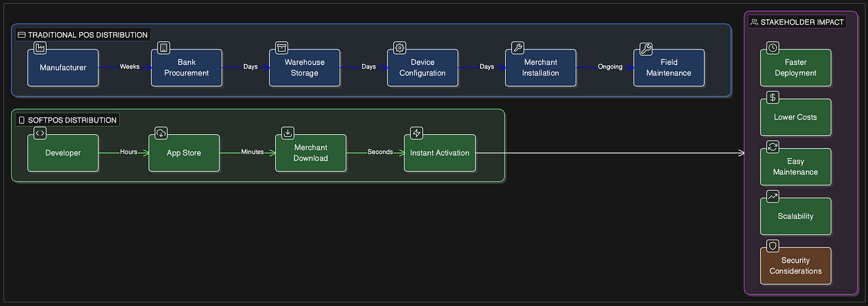
Task: Select the Merchant Download node
Action: tap(311, 152)
